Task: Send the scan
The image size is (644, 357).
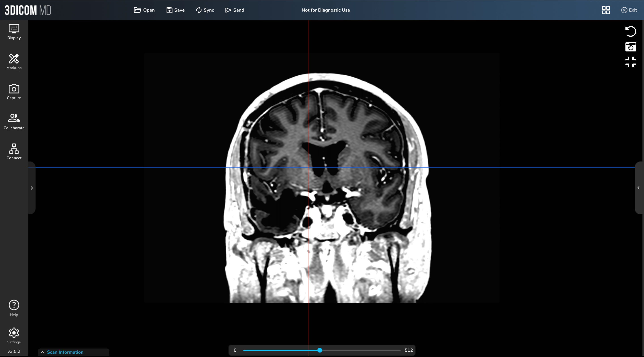Action: click(x=235, y=10)
